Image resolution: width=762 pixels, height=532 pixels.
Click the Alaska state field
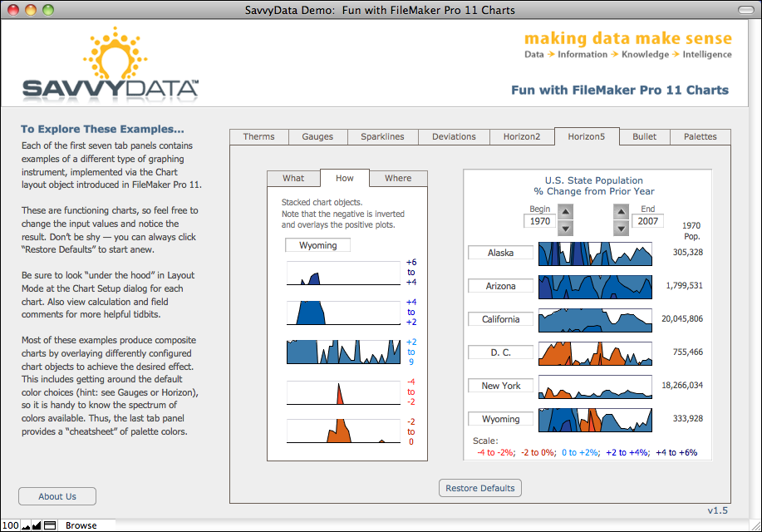pos(500,253)
